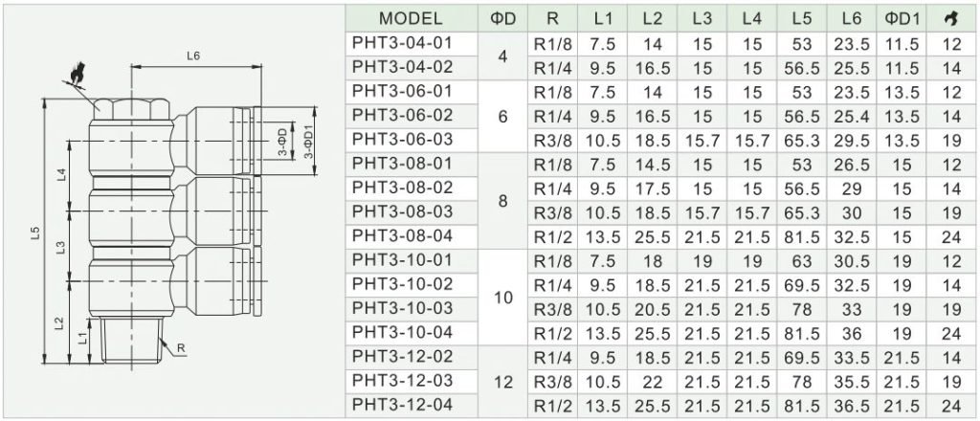The height and width of the screenshot is (421, 980).
Task: Select the L4 label on the diagram
Action: click(x=61, y=175)
